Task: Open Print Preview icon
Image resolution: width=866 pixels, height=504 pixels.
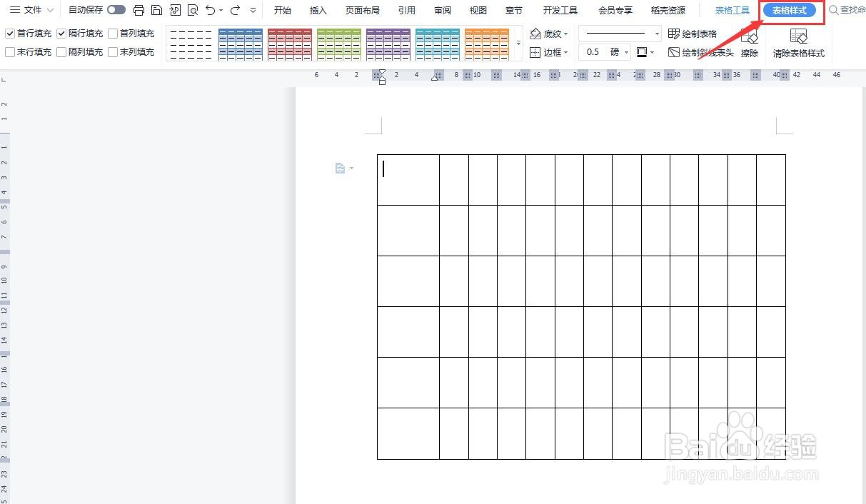Action: click(x=193, y=10)
